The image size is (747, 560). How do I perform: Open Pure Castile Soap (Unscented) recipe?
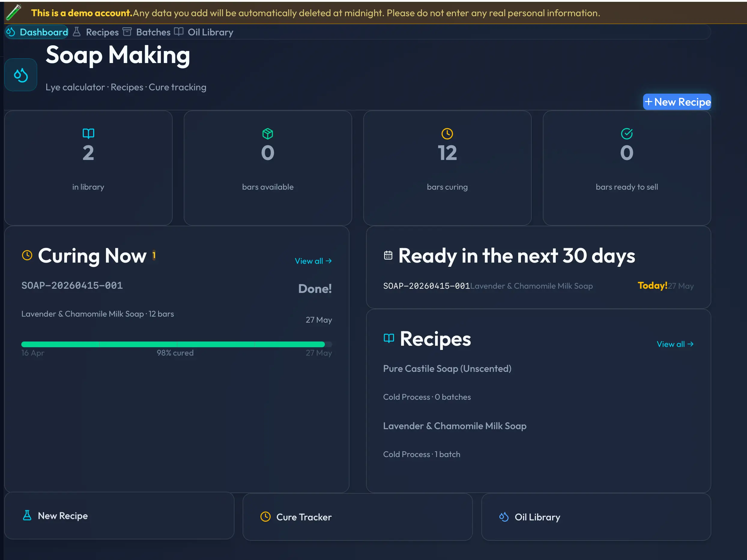coord(447,369)
